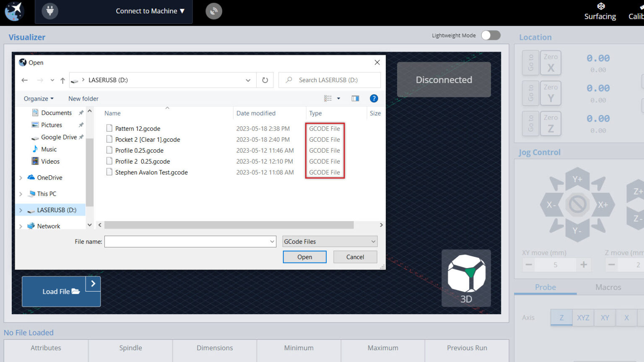The height and width of the screenshot is (362, 644).
Task: Expand the OneDrive tree node
Action: [21, 178]
